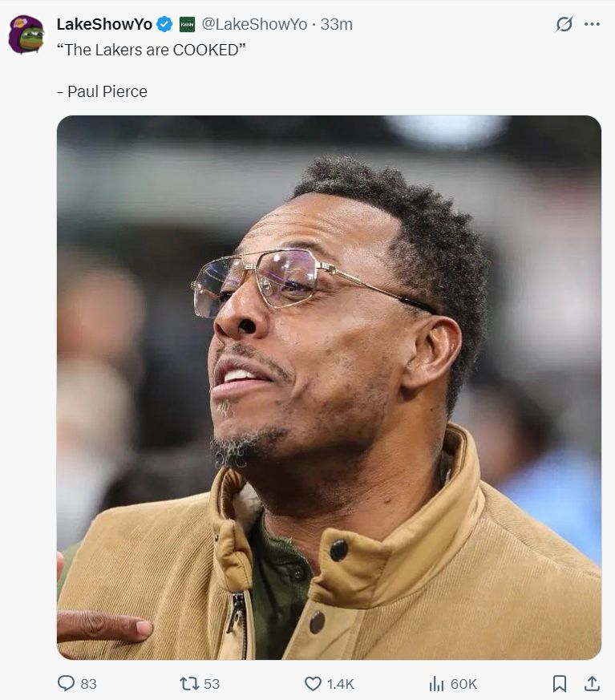Click the @LakeShowYo handle
The width and height of the screenshot is (615, 700).
click(254, 25)
